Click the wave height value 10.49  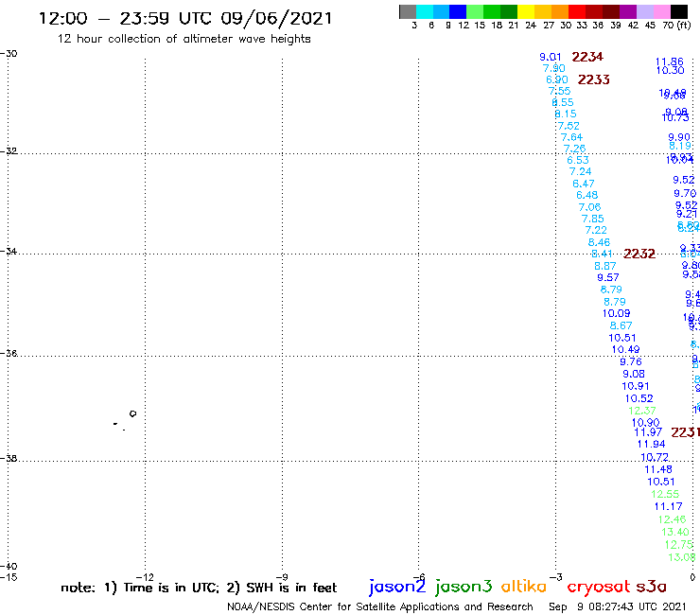pyautogui.click(x=626, y=349)
